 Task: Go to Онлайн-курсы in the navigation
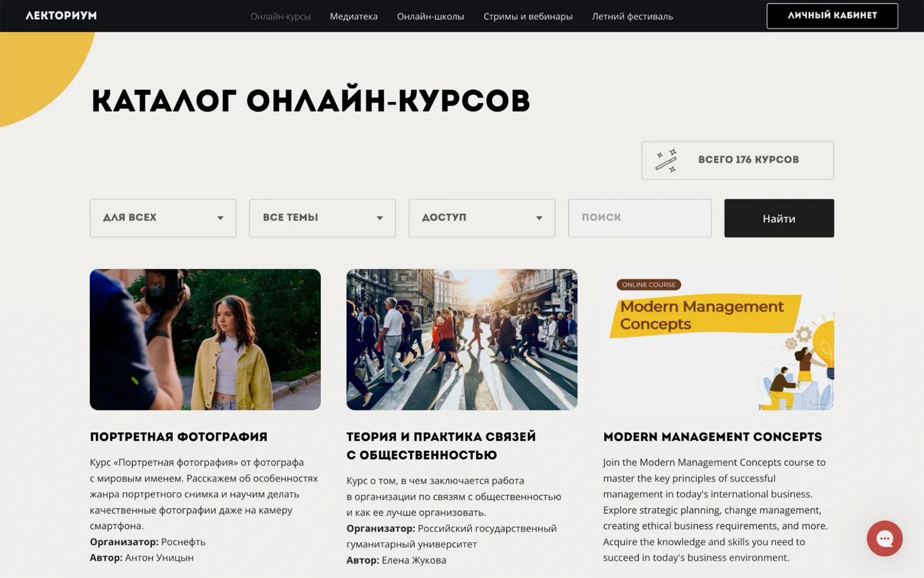[x=280, y=16]
